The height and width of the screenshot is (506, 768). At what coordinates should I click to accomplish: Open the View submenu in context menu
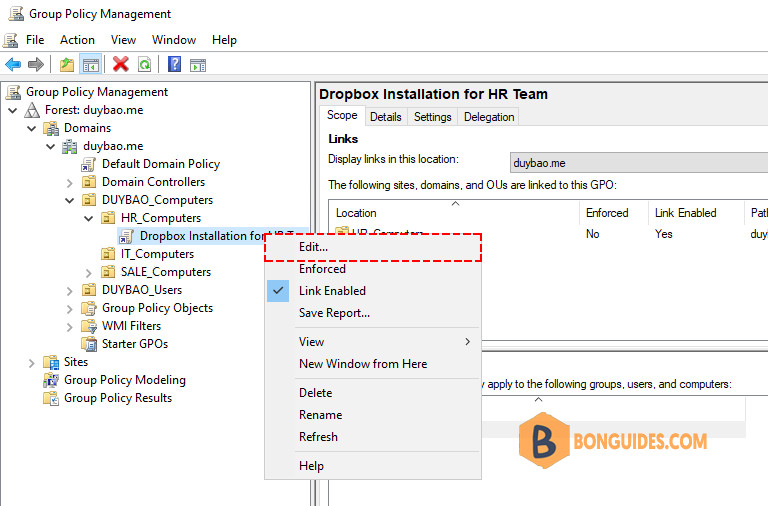(373, 342)
